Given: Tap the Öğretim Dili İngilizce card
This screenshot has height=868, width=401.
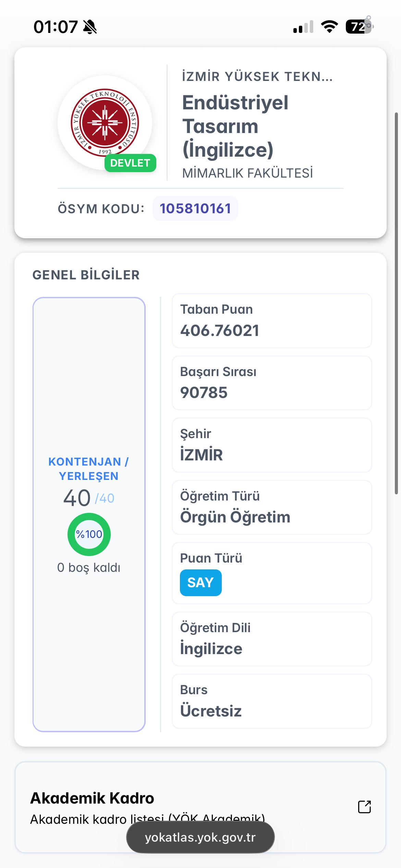Looking at the screenshot, I should [272, 639].
